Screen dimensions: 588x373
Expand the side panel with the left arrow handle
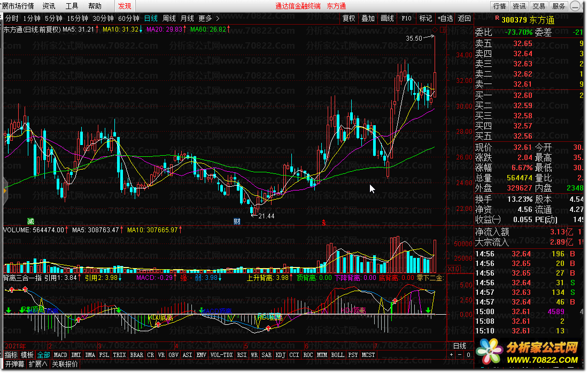pyautogui.click(x=4, y=191)
